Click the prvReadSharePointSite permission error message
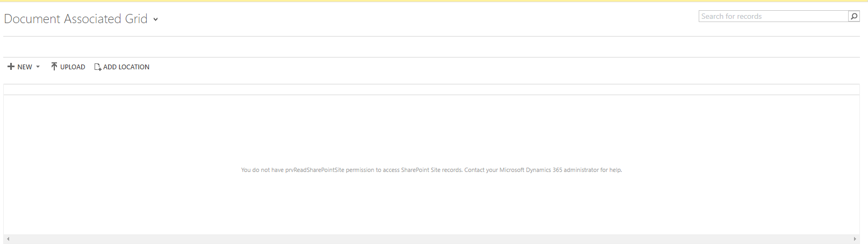The width and height of the screenshot is (868, 244). pyautogui.click(x=432, y=170)
